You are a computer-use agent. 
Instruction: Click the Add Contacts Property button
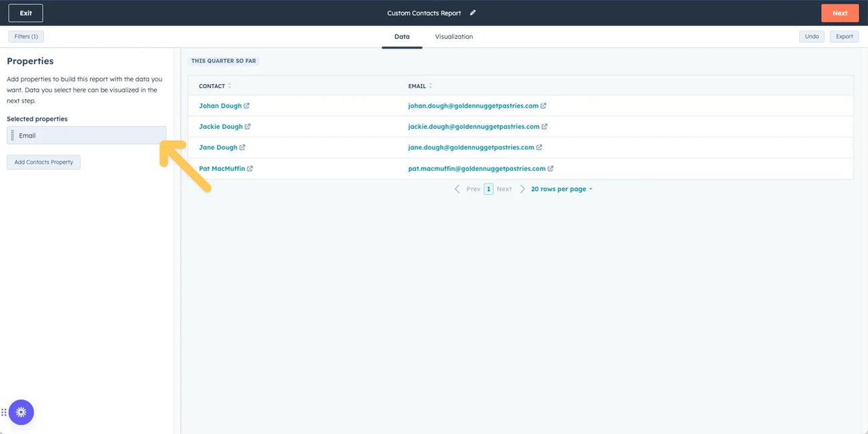pos(43,162)
